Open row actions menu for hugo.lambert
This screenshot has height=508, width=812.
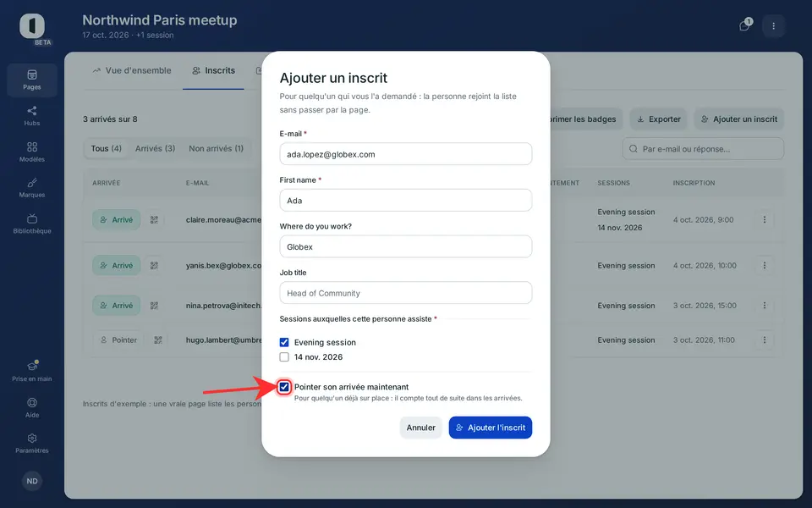(x=765, y=340)
